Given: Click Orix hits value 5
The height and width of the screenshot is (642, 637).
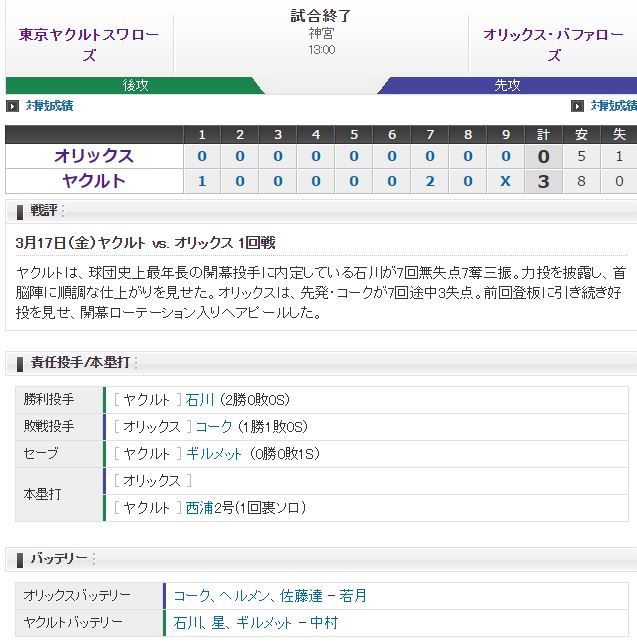Looking at the screenshot, I should point(581,156).
